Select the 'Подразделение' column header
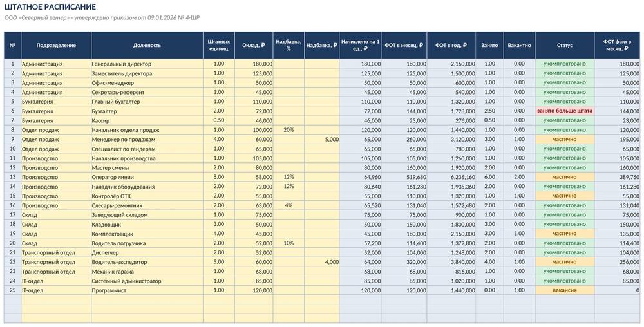The width and height of the screenshot is (644, 327). [x=56, y=45]
